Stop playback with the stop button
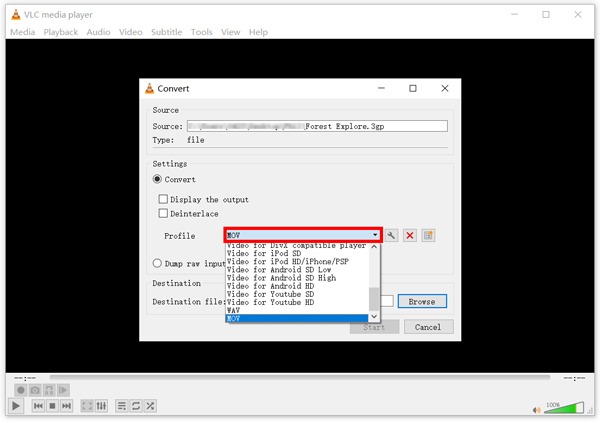 click(x=52, y=406)
